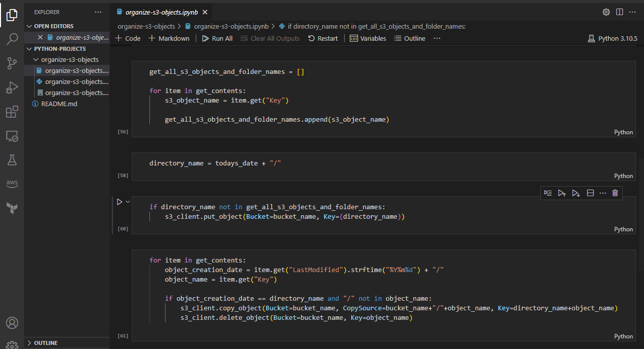This screenshot has width=644, height=349.
Task: Open notebook toolbar overflow menu
Action: 437,38
